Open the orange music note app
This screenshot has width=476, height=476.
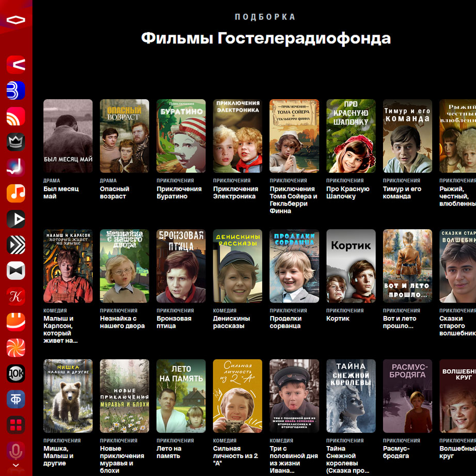[x=16, y=194]
